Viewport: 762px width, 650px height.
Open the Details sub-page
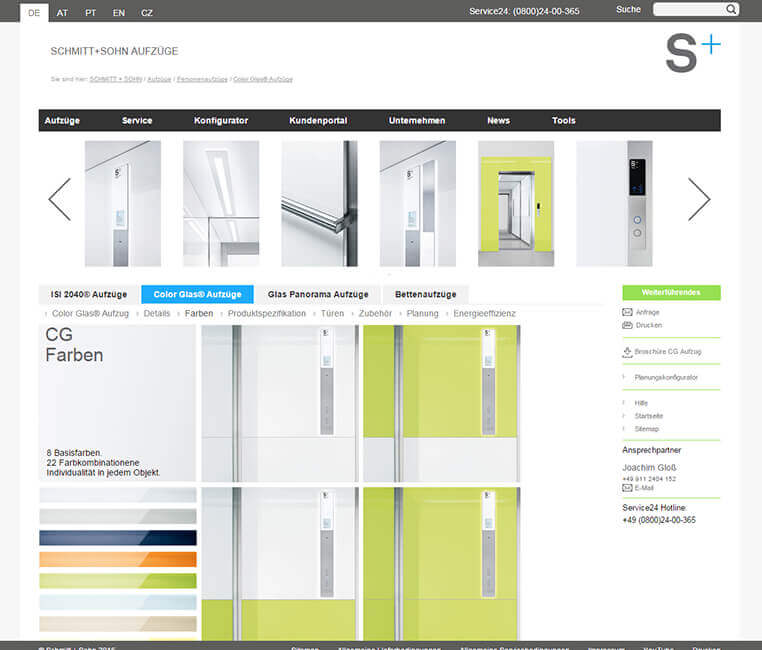[x=157, y=313]
